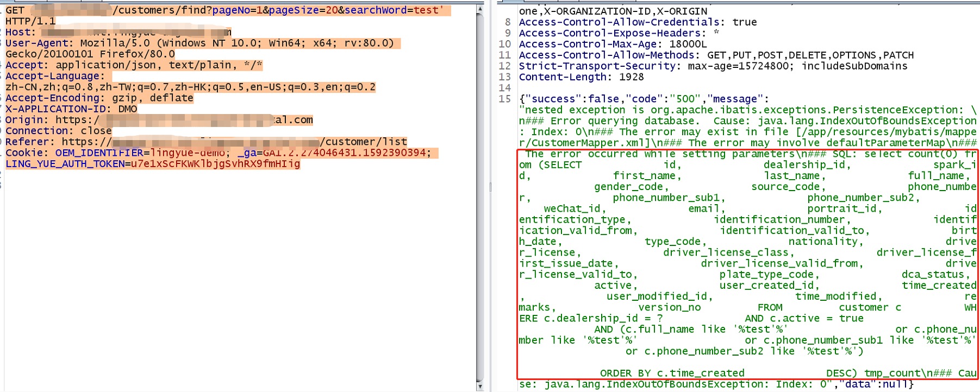Click the OEM_IDENTIFIER cookie name
This screenshot has width=980, height=392.
(99, 153)
